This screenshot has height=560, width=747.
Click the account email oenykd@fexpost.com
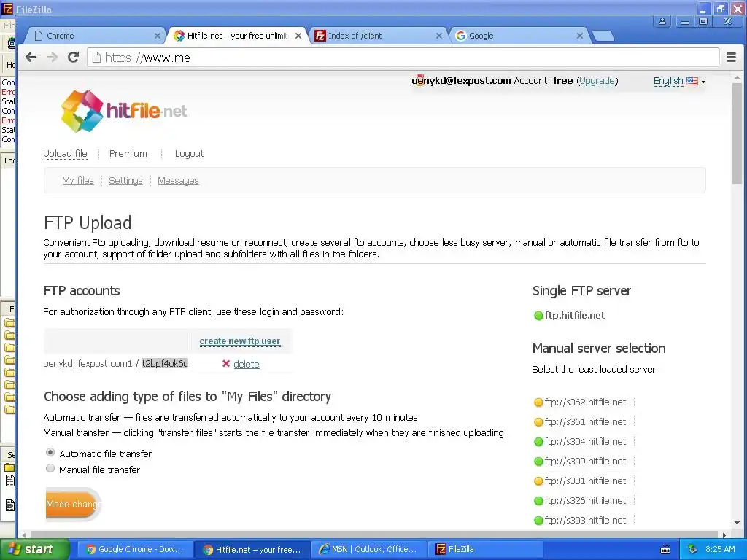tap(461, 80)
